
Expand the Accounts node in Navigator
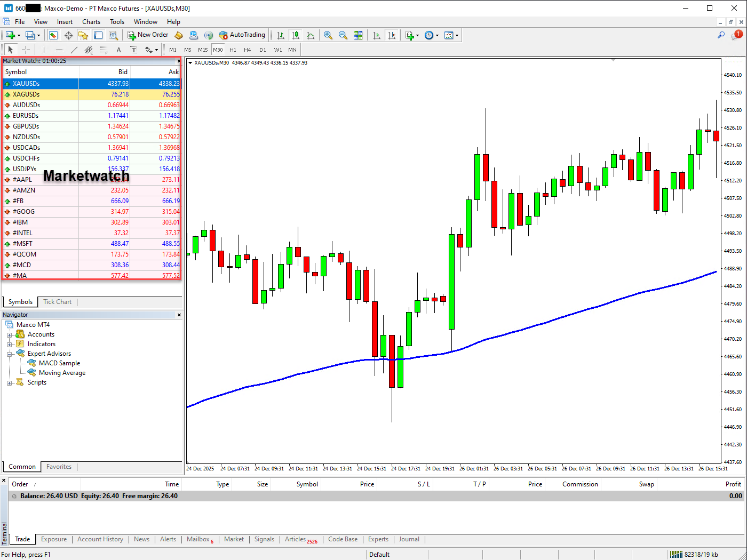pyautogui.click(x=9, y=335)
